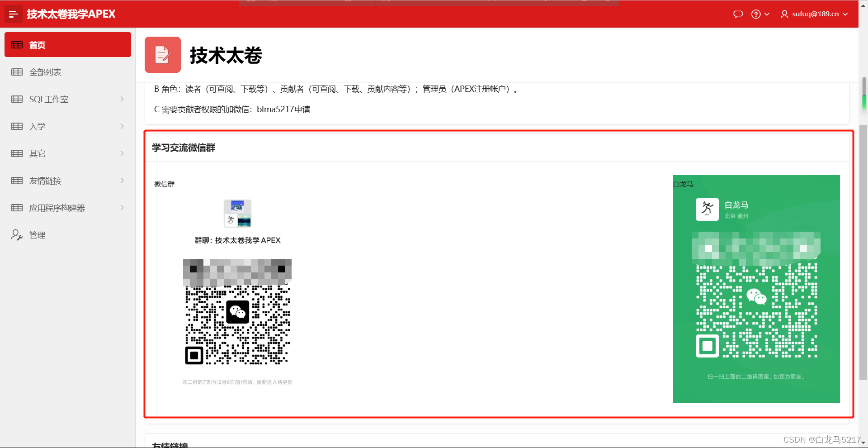Click the black-and-white group QR code
Screen dimensions: 868x448
click(237, 312)
